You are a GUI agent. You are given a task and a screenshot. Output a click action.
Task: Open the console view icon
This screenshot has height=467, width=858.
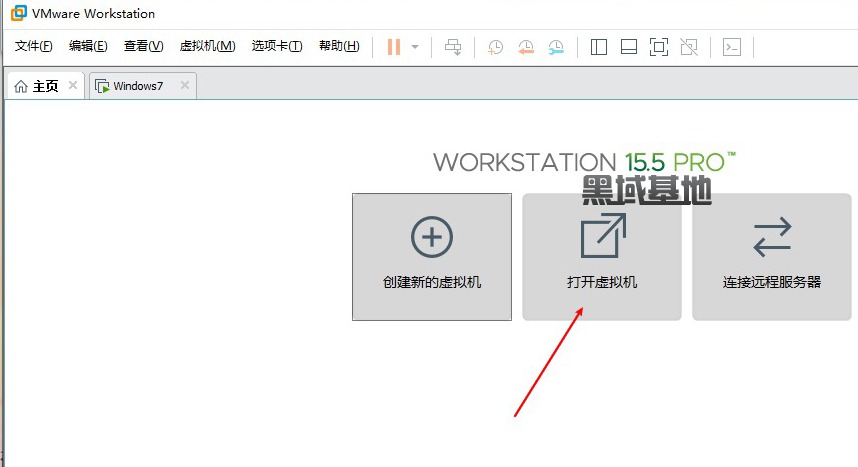(x=732, y=47)
